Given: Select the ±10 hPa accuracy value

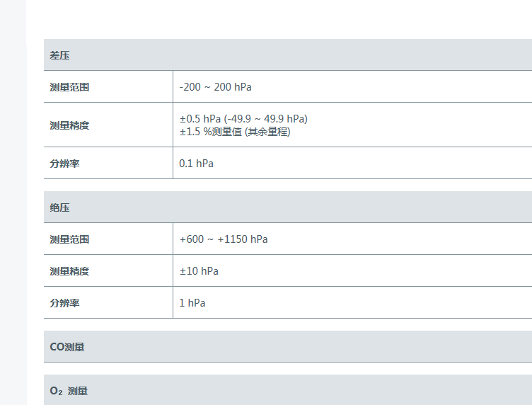Looking at the screenshot, I should (199, 271).
